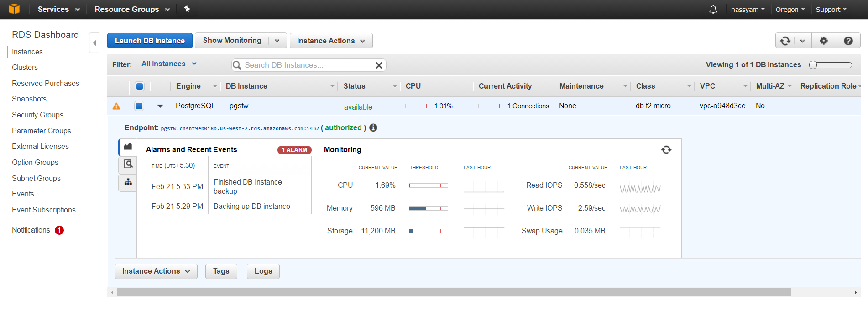868x318 pixels.
Task: Click the refresh icon in top toolbar
Action: pos(785,41)
